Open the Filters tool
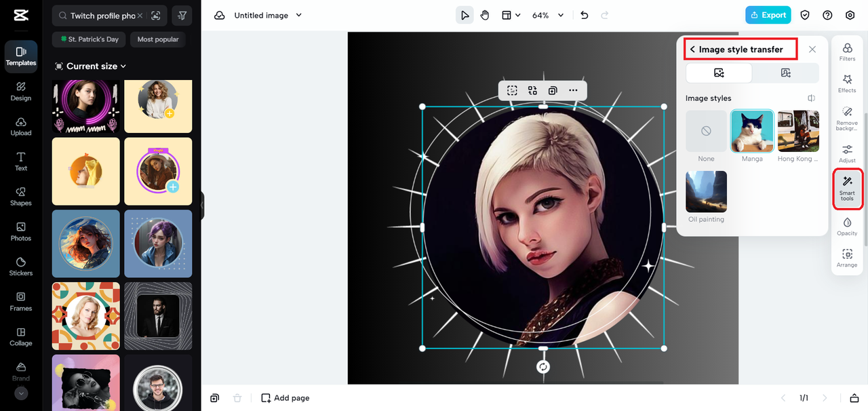Viewport: 868px width, 411px height. 847,52
